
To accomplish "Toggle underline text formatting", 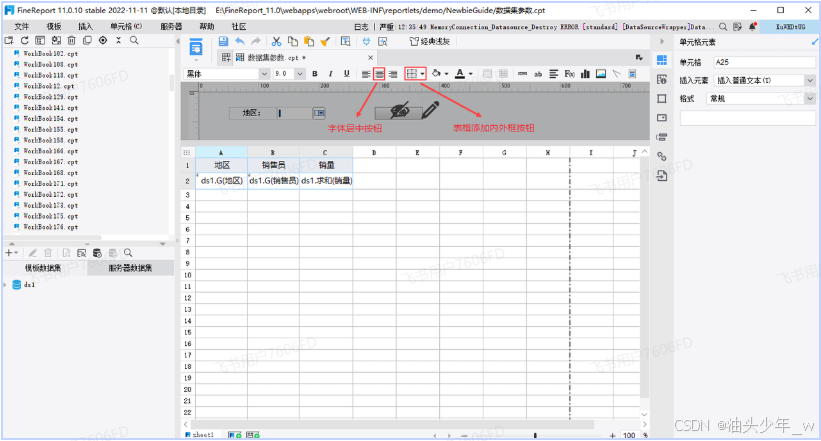I will tap(346, 74).
